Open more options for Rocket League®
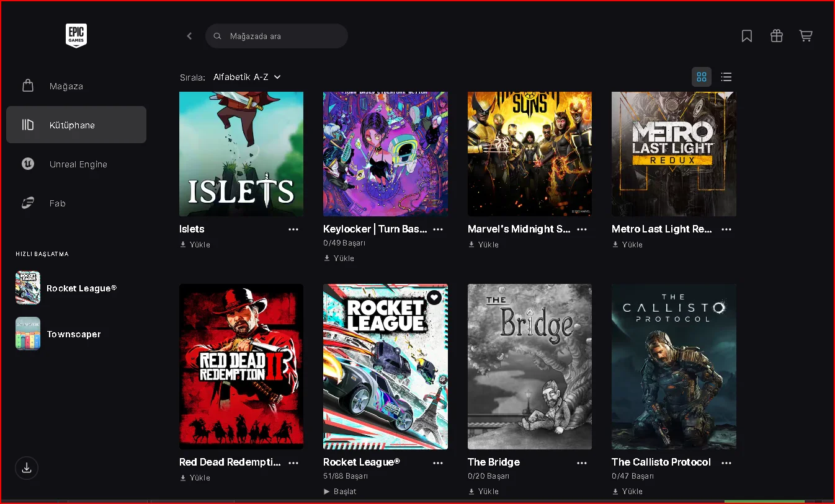835x504 pixels. 438,462
